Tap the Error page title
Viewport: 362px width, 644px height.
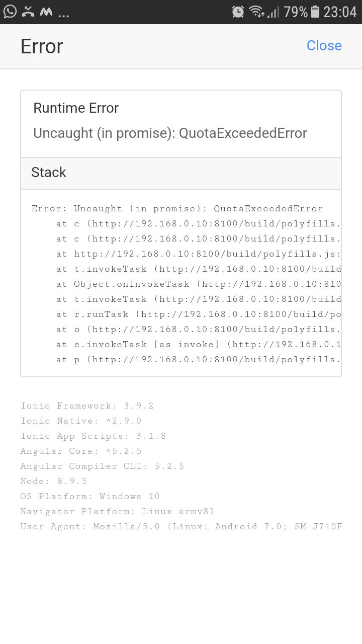click(x=42, y=46)
